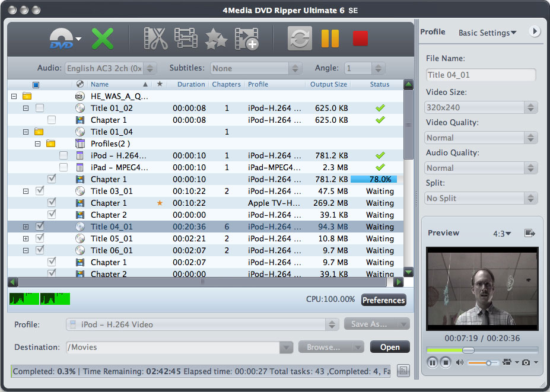The height and width of the screenshot is (392, 550).
Task: Open the Clip scissors tool
Action: pos(155,39)
